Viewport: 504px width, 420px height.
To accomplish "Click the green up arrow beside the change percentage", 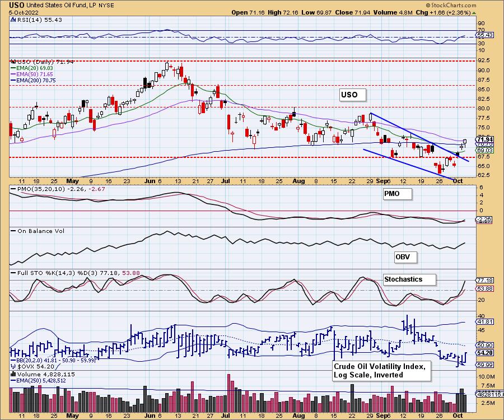I will pyautogui.click(x=474, y=13).
